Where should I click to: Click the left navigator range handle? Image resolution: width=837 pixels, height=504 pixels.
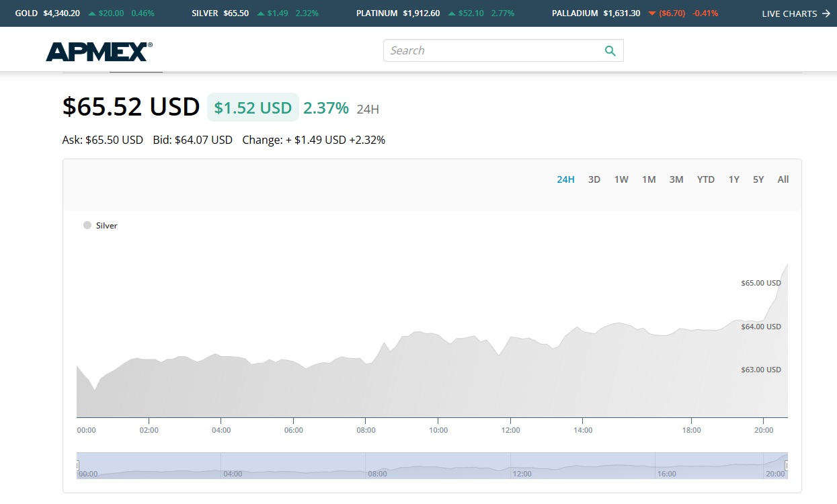[x=77, y=466]
